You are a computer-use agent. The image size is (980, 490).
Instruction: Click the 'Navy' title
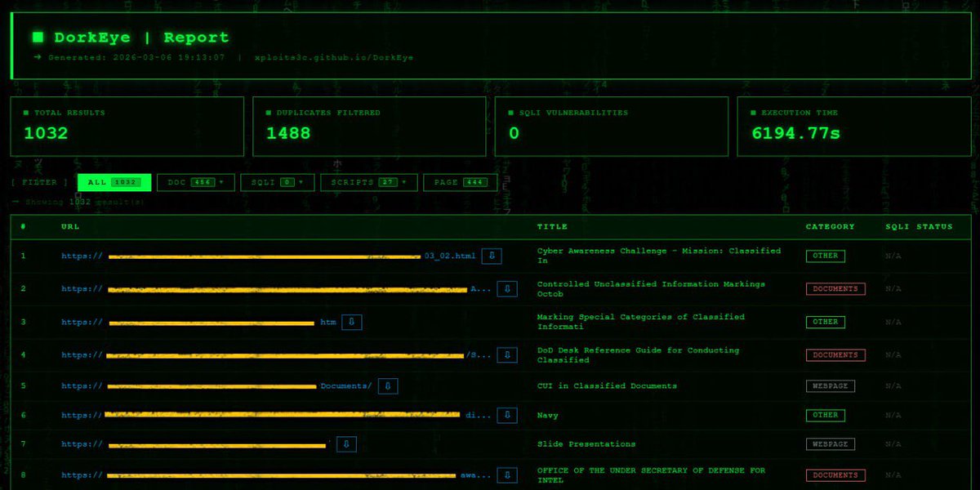[548, 416]
